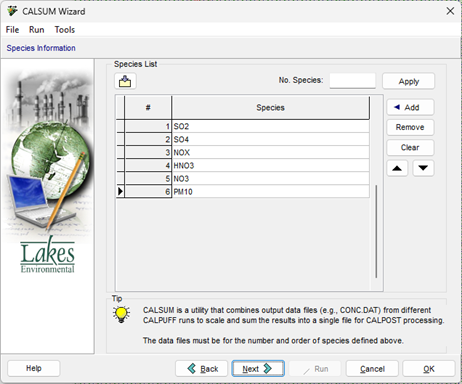Click the Cancel button

click(372, 369)
